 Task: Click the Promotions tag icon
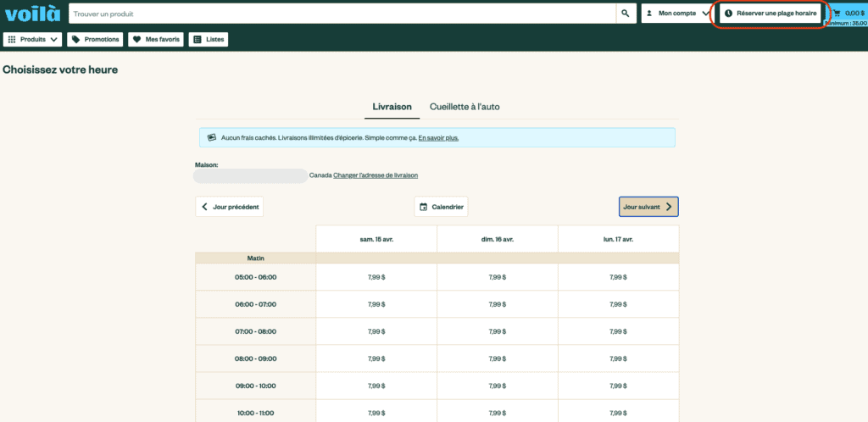[75, 39]
